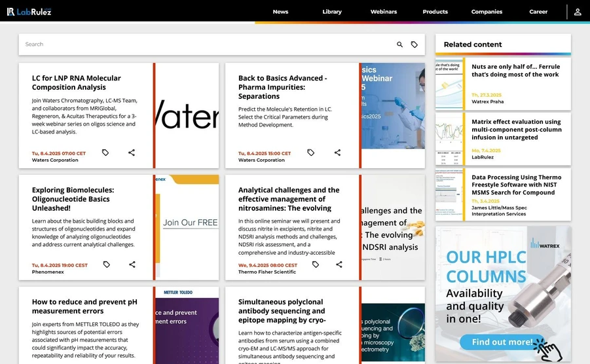Open the user account profile icon
590x364 pixels.
[578, 12]
